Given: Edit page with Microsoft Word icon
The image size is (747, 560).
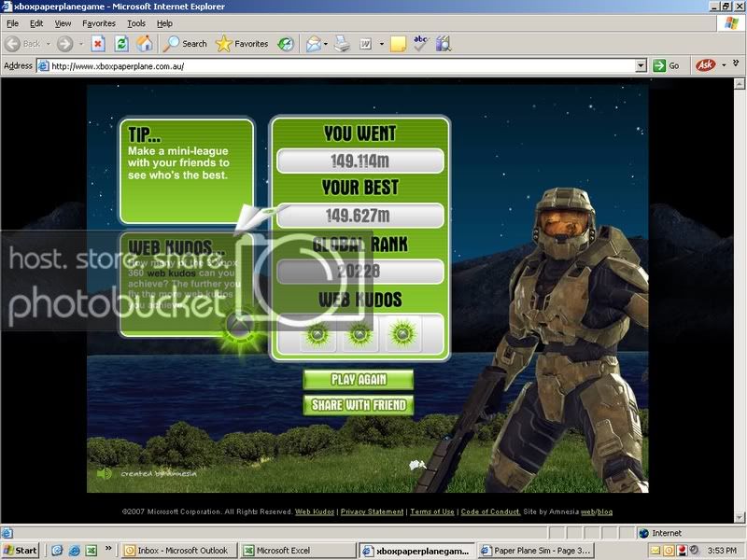Looking at the screenshot, I should click(x=365, y=44).
